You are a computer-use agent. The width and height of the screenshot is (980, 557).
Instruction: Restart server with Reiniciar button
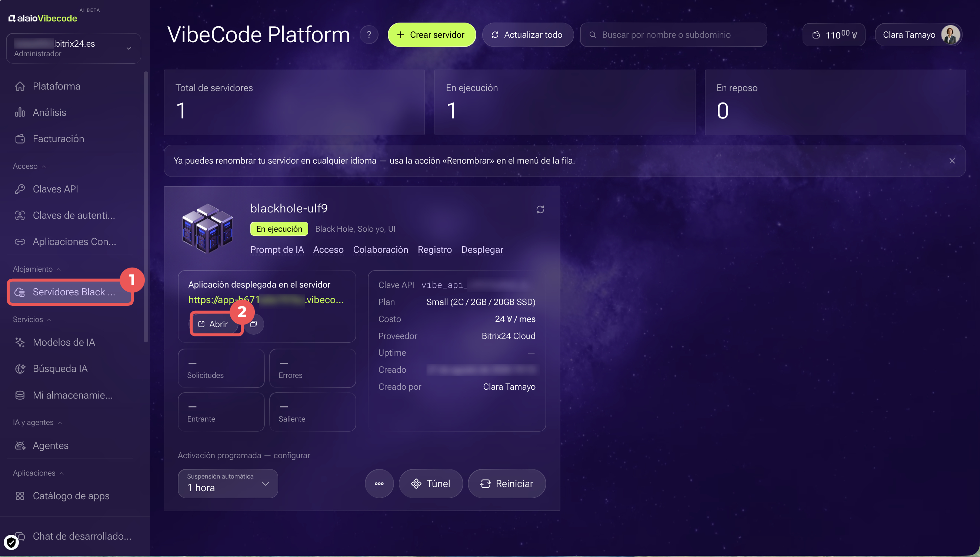tap(506, 484)
